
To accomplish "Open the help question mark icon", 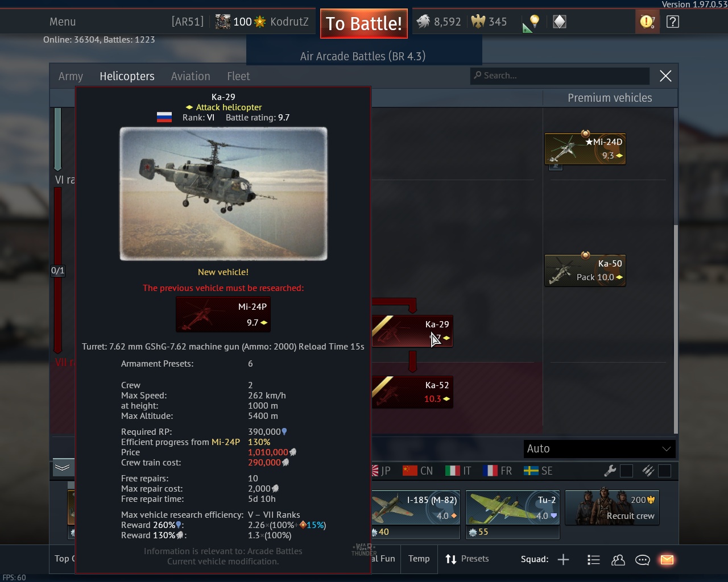I will [672, 22].
